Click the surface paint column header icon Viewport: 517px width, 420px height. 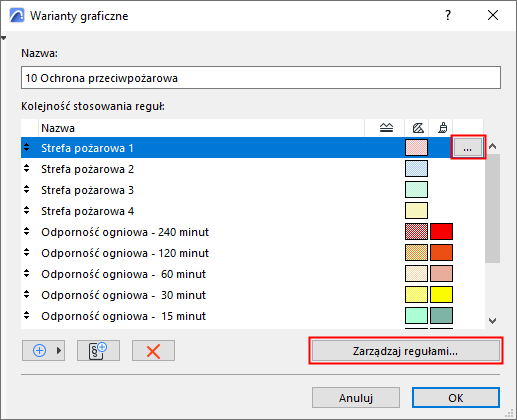[x=443, y=128]
